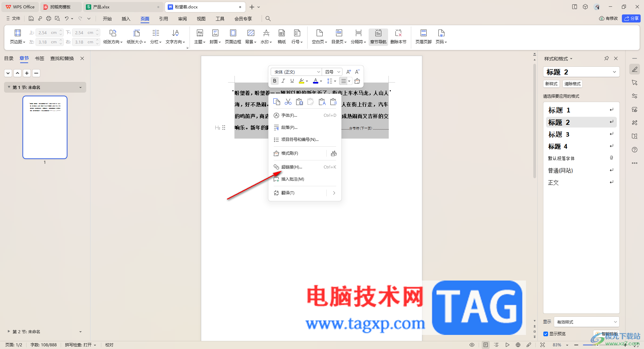Open paper size options

136,37
